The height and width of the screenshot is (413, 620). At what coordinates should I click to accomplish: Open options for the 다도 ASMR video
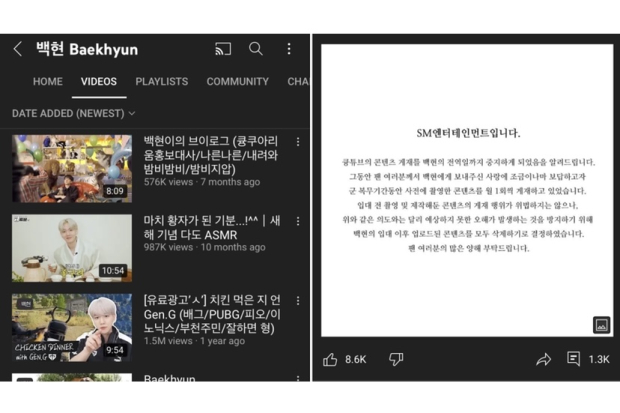click(x=298, y=221)
